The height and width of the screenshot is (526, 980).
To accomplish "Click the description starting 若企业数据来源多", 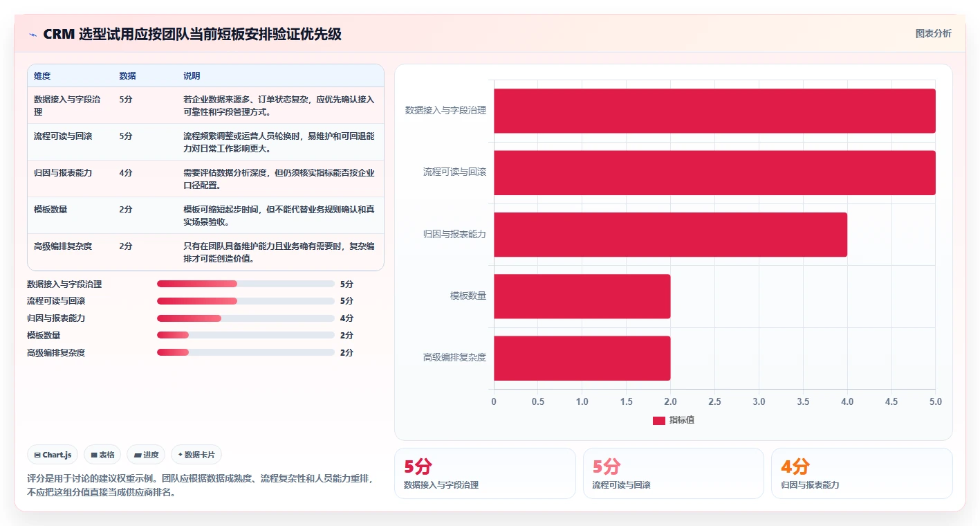I will click(x=279, y=106).
